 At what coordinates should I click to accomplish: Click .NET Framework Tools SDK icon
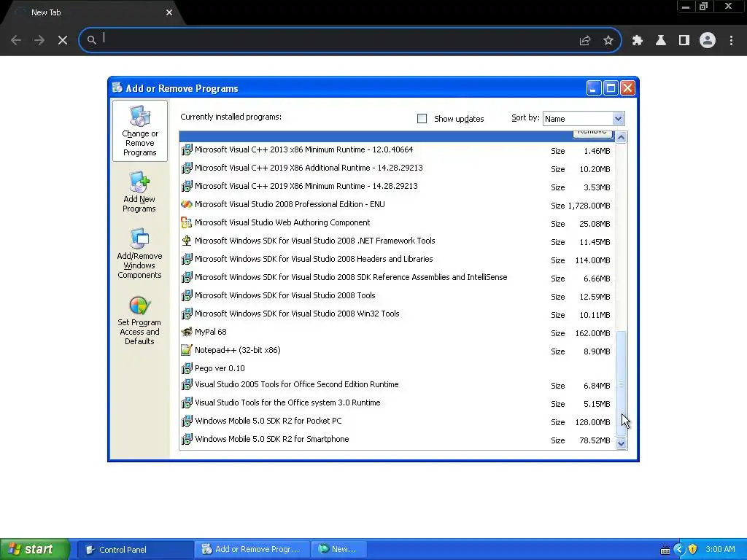[x=187, y=241]
